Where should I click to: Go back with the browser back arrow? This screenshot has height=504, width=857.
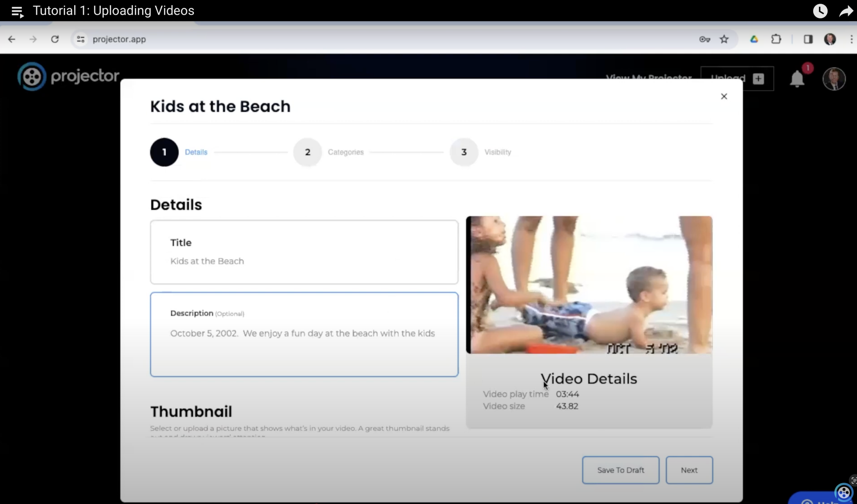pyautogui.click(x=12, y=39)
